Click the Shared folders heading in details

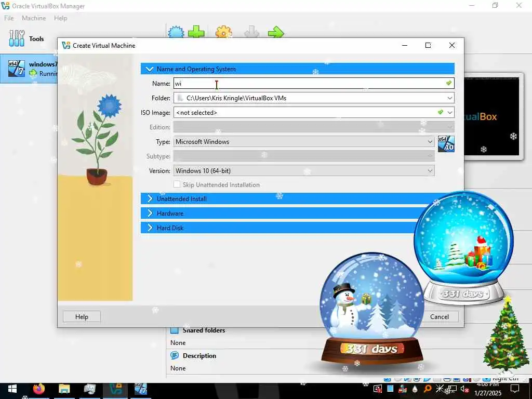[204, 330]
